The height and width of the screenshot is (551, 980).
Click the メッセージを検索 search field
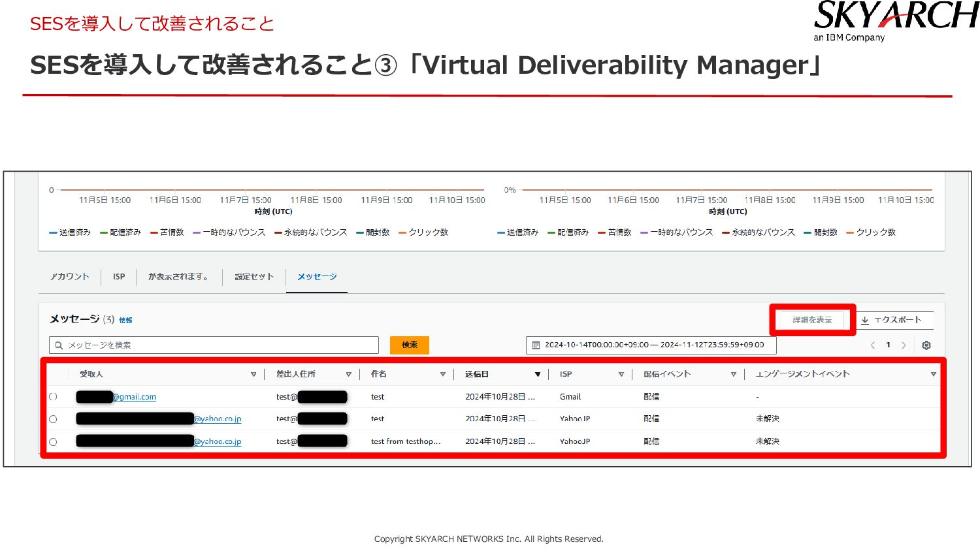[214, 345]
